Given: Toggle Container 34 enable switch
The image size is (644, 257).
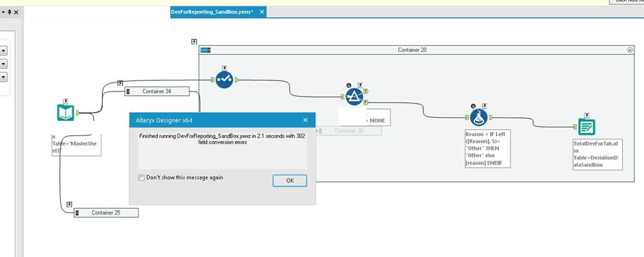Looking at the screenshot, I should pyautogui.click(x=128, y=91).
